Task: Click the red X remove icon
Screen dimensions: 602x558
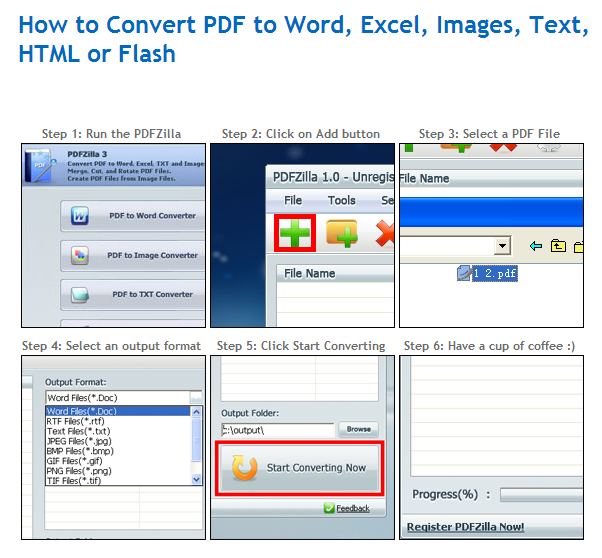Action: [386, 234]
